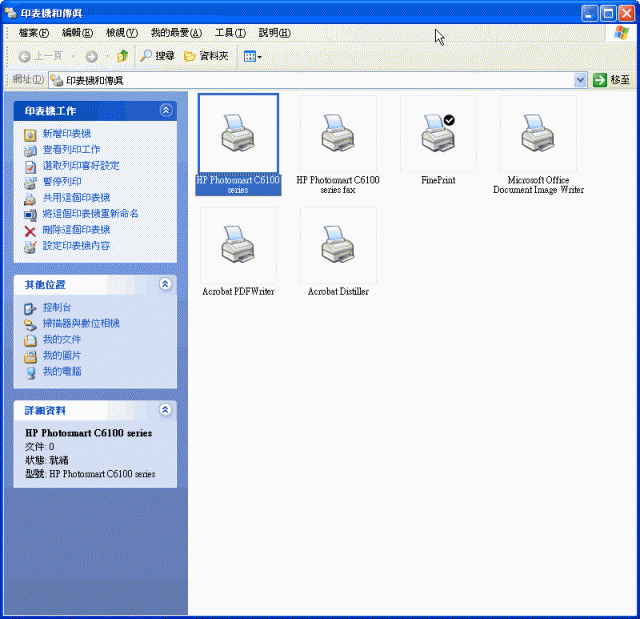The width and height of the screenshot is (640, 619).
Task: Click the 選取列印喜好設定 link
Action: pos(81,165)
